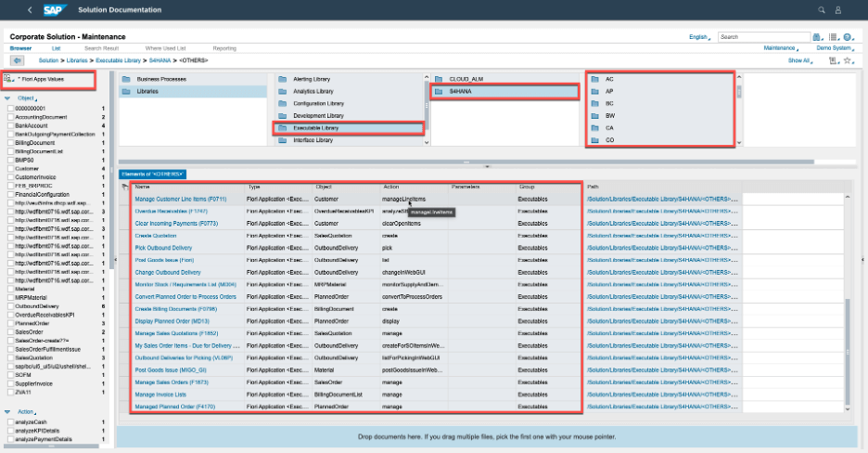
Task: Open the Demo System dropdown
Action: (x=835, y=48)
